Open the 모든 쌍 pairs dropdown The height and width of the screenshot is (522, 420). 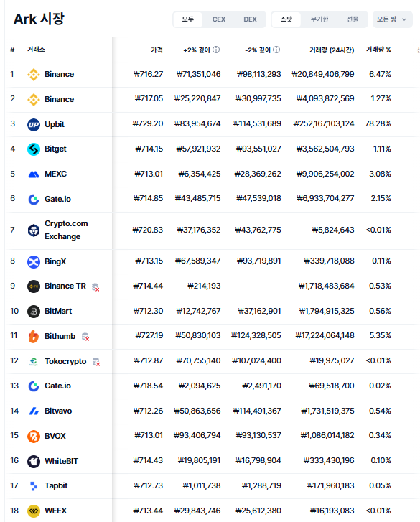(x=393, y=19)
